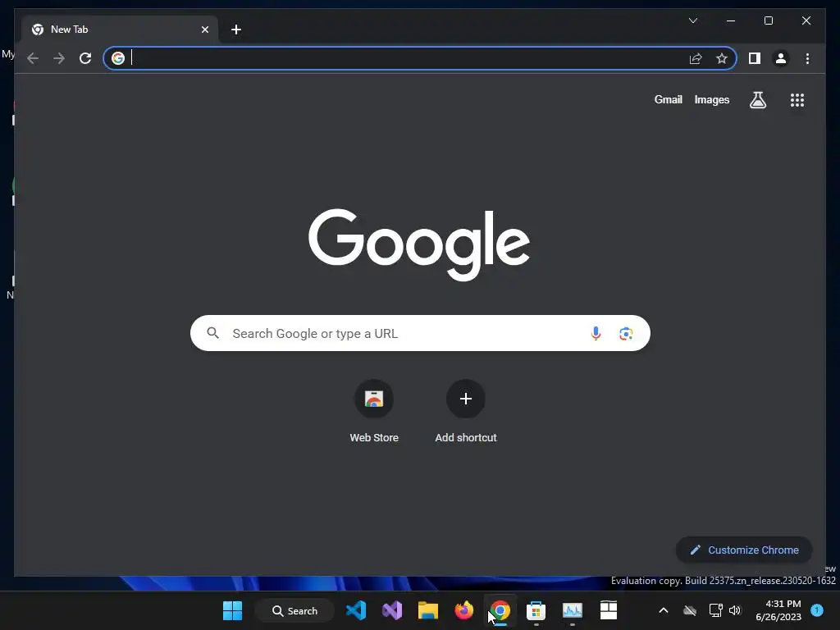This screenshot has height=630, width=840.
Task: Expand the tab search chevron
Action: click(692, 21)
